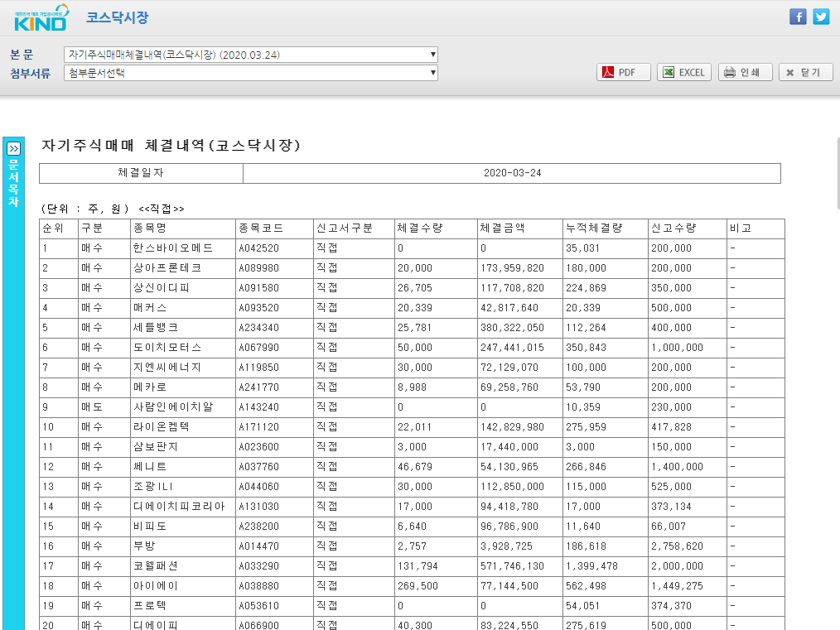The width and height of the screenshot is (840, 630).
Task: Click the vertical page scrollbar
Action: pos(838,173)
